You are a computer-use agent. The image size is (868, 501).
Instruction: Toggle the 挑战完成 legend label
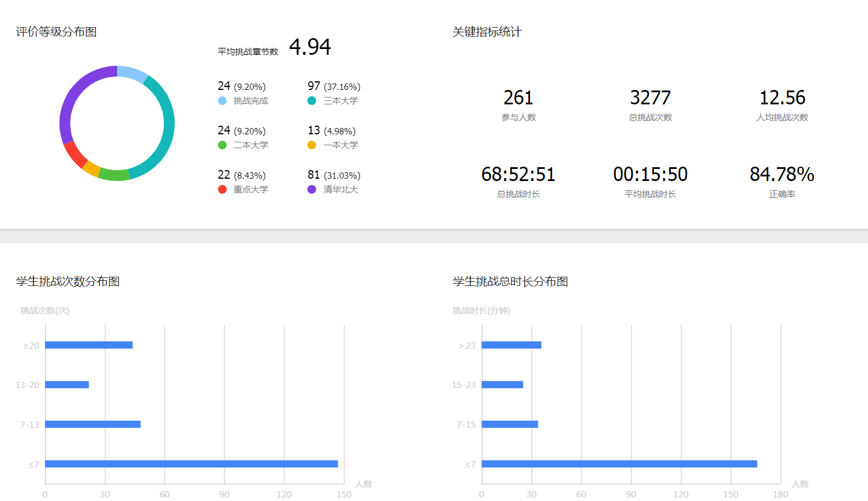[x=250, y=101]
